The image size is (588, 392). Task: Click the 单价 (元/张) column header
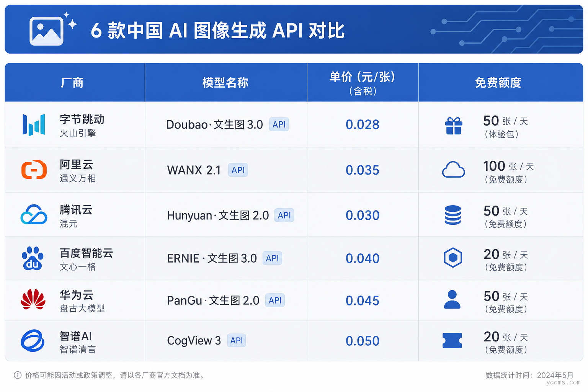click(x=363, y=83)
